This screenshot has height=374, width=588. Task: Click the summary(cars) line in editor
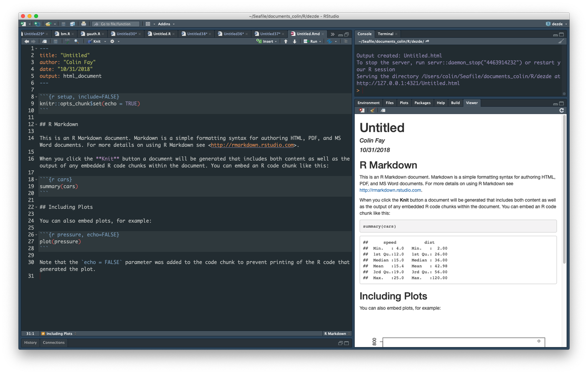pos(59,186)
